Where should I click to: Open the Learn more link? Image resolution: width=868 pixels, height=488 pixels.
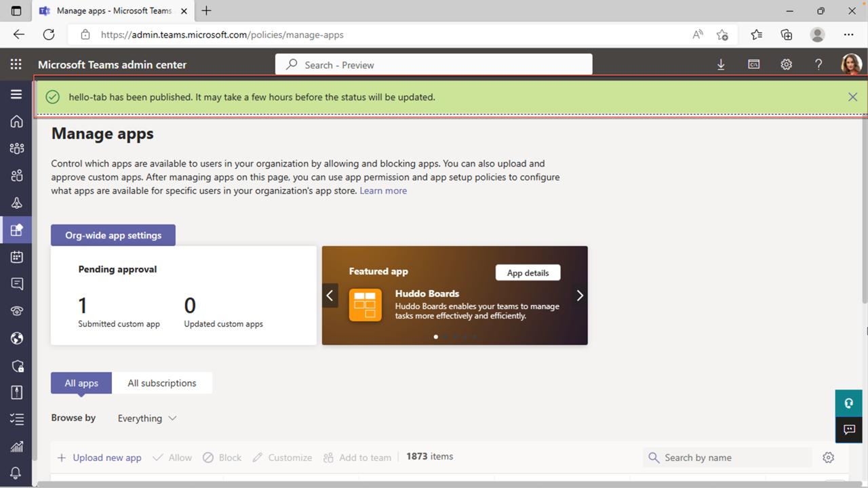(x=383, y=190)
